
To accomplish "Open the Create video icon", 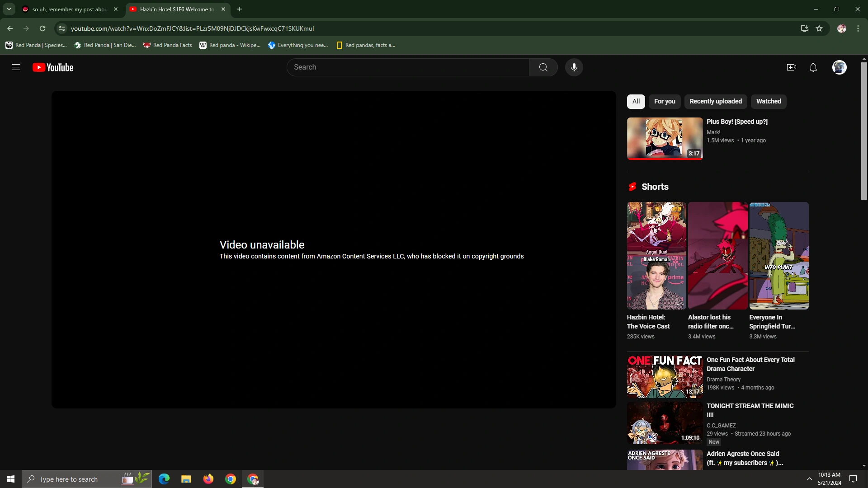I will click(791, 67).
